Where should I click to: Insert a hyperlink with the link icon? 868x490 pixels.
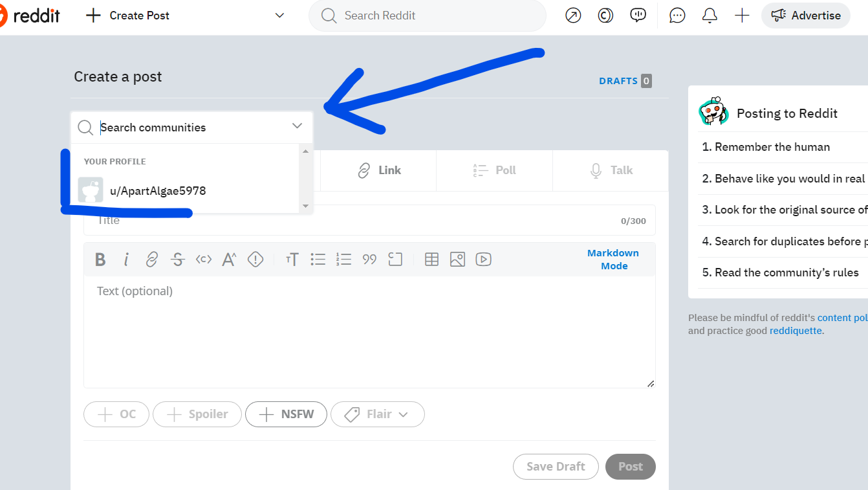(x=152, y=260)
